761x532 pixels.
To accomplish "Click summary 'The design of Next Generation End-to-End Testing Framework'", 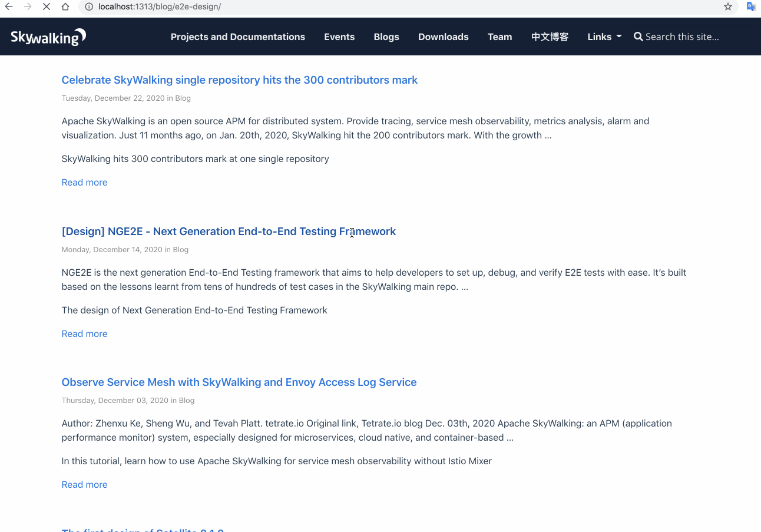I will tap(194, 310).
